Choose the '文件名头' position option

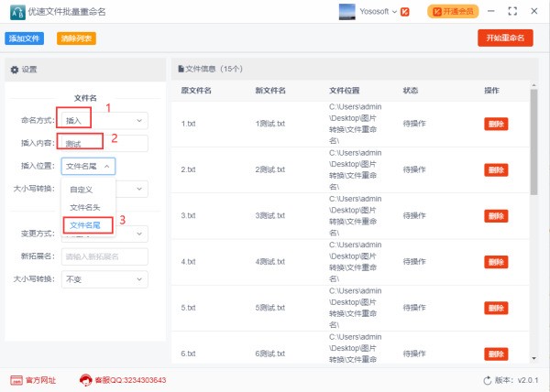85,207
